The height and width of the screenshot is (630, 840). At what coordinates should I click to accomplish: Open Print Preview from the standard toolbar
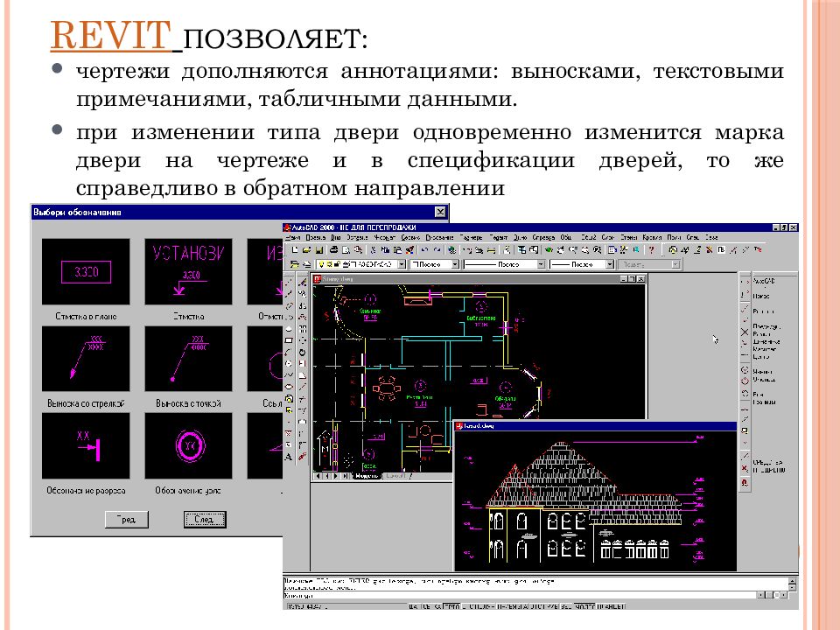(346, 249)
